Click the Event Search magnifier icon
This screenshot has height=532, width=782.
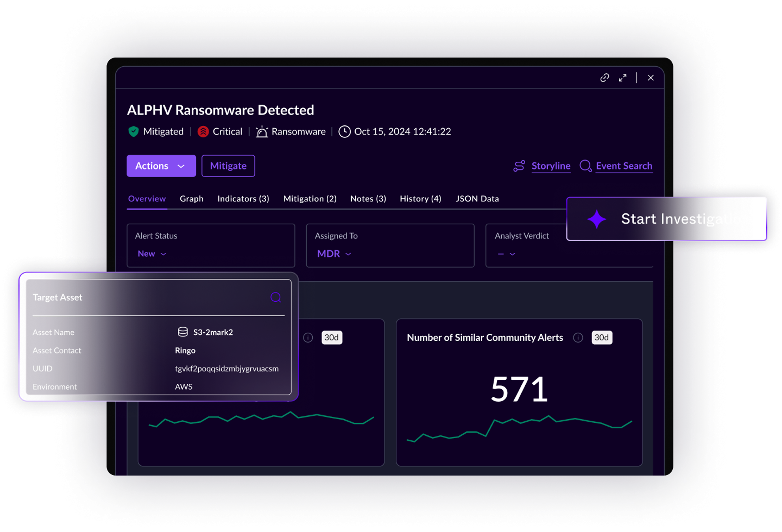[585, 166]
